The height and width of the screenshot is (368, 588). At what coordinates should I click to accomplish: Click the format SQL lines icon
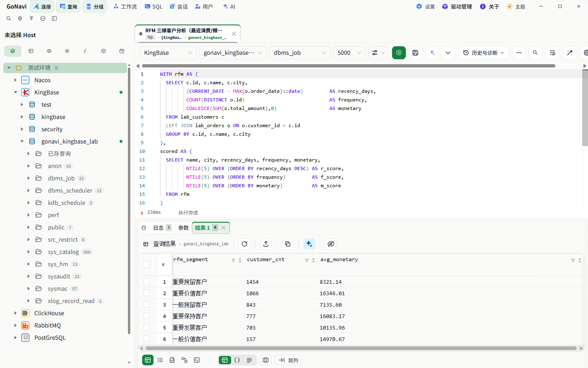coord(552,53)
